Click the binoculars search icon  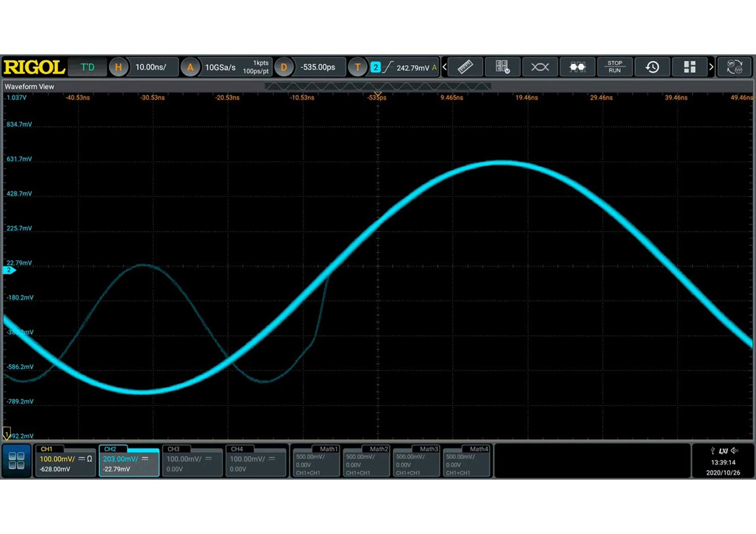point(577,67)
